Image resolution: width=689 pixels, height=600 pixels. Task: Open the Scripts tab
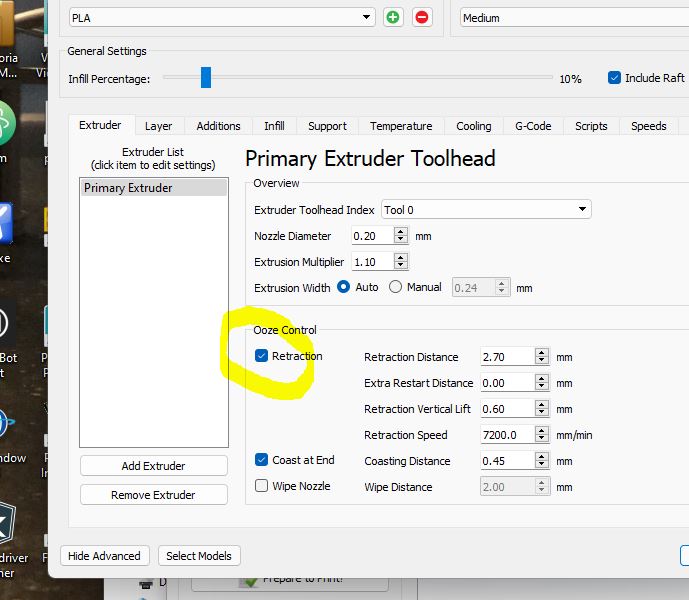tap(591, 126)
